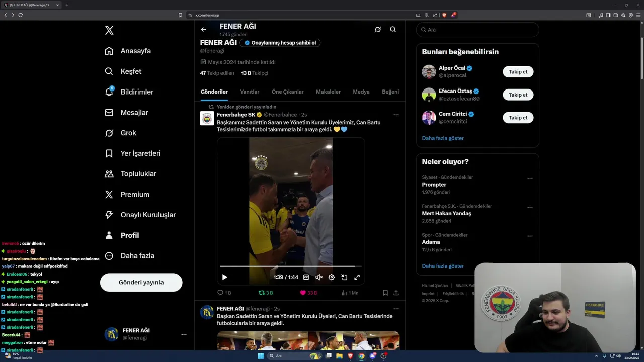View post analytics 1 Mn
Image resolution: width=644 pixels, height=362 pixels.
pyautogui.click(x=350, y=293)
